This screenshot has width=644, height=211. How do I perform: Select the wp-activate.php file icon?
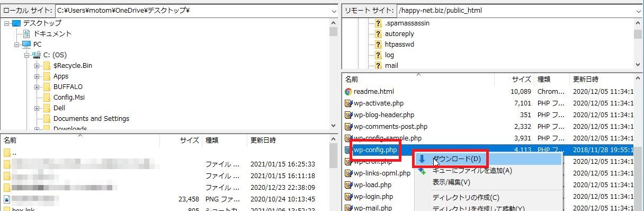click(x=348, y=103)
